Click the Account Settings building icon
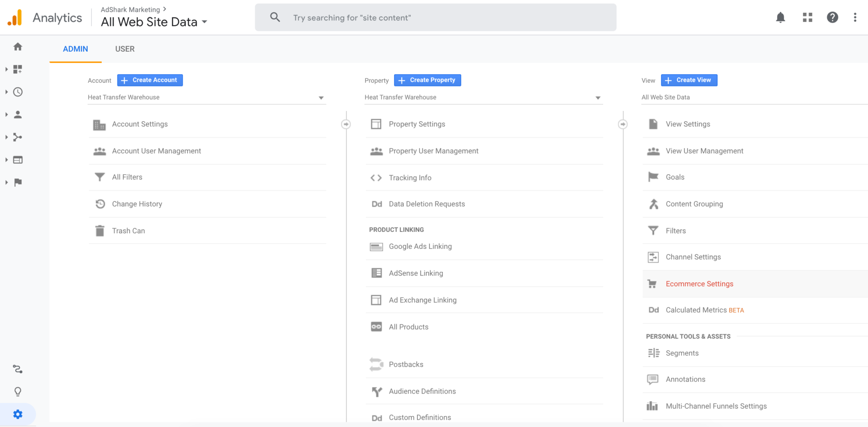 tap(99, 125)
